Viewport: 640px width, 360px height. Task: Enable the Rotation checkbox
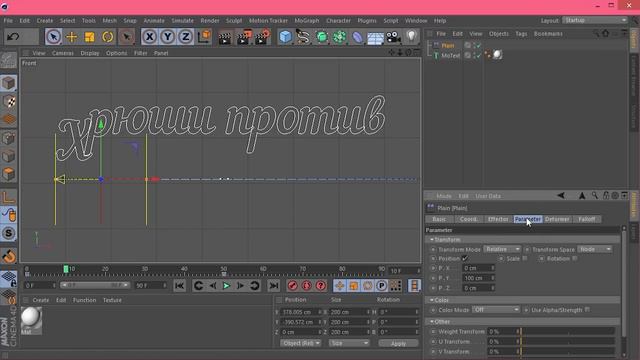[575, 258]
